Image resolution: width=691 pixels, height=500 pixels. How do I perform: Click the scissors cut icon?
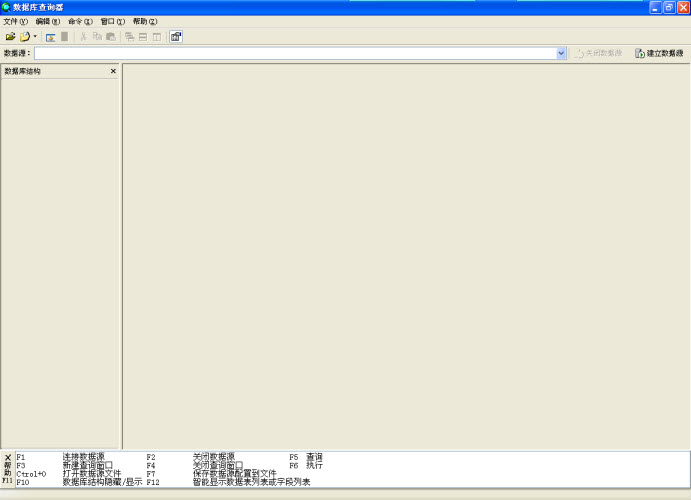click(x=83, y=36)
